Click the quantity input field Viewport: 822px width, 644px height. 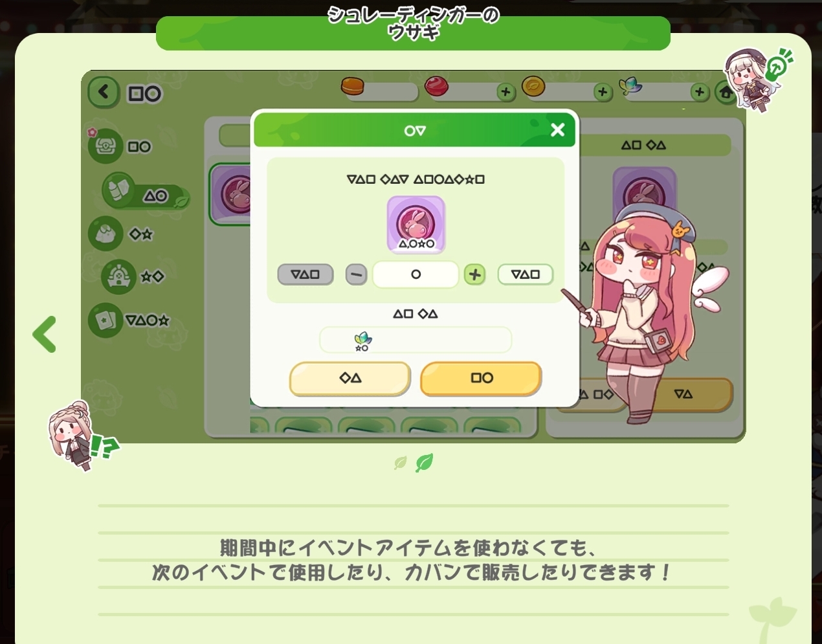point(416,274)
